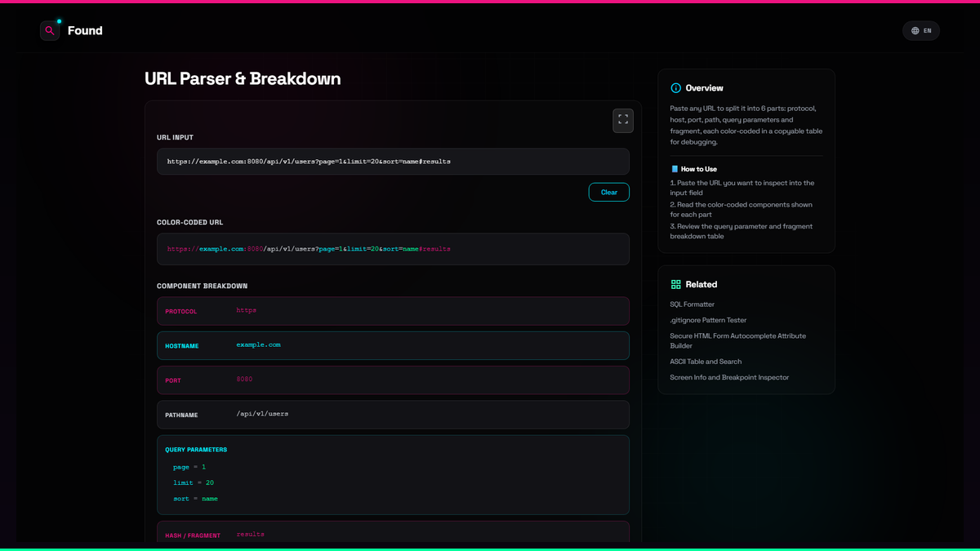The width and height of the screenshot is (980, 551).
Task: Click the 'limit = 20' query parameter
Action: [194, 482]
